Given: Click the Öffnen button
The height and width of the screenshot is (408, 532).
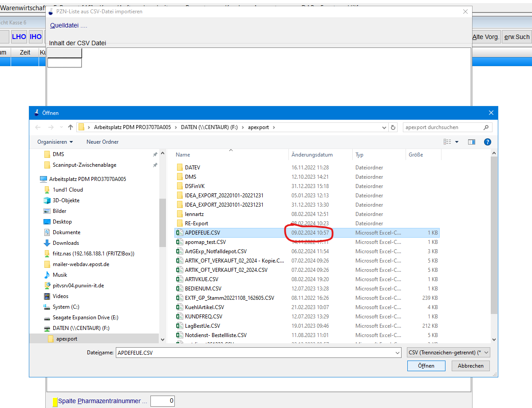Looking at the screenshot, I should tap(426, 366).
